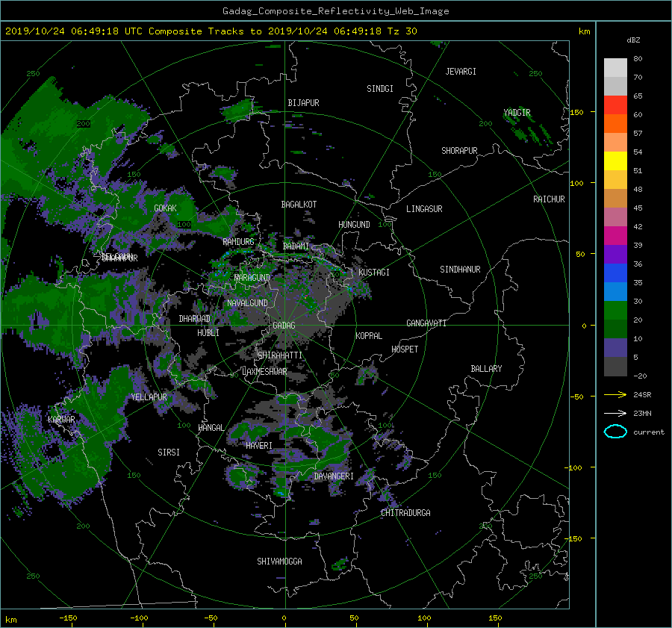The height and width of the screenshot is (628, 672).
Task: Click the 'RAICHUR' city label
Action: (549, 199)
